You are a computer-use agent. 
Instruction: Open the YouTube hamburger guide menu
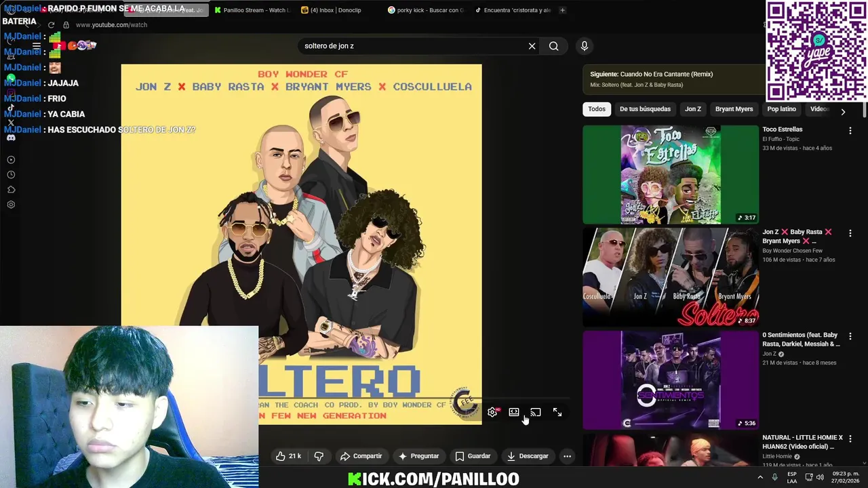37,46
